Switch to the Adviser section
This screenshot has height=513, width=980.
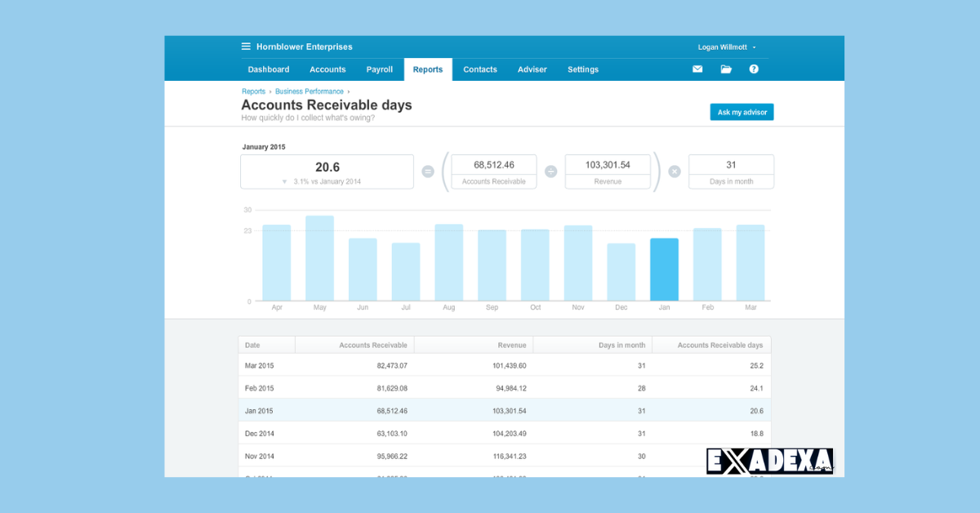pos(532,69)
